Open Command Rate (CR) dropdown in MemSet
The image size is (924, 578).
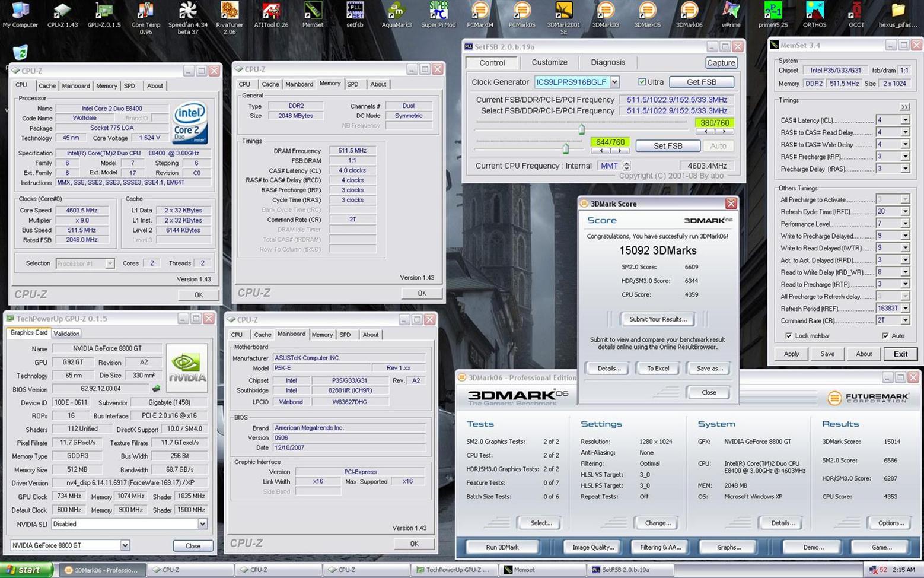pyautogui.click(x=905, y=320)
